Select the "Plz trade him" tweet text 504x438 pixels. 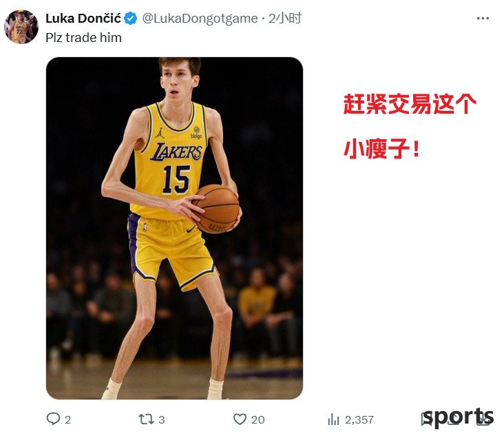click(83, 38)
